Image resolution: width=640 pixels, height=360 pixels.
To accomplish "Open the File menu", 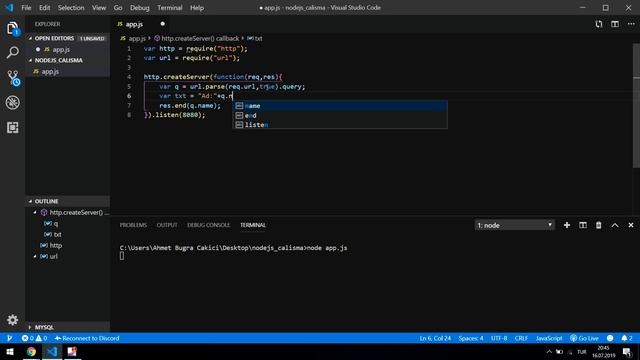I will click(26, 8).
